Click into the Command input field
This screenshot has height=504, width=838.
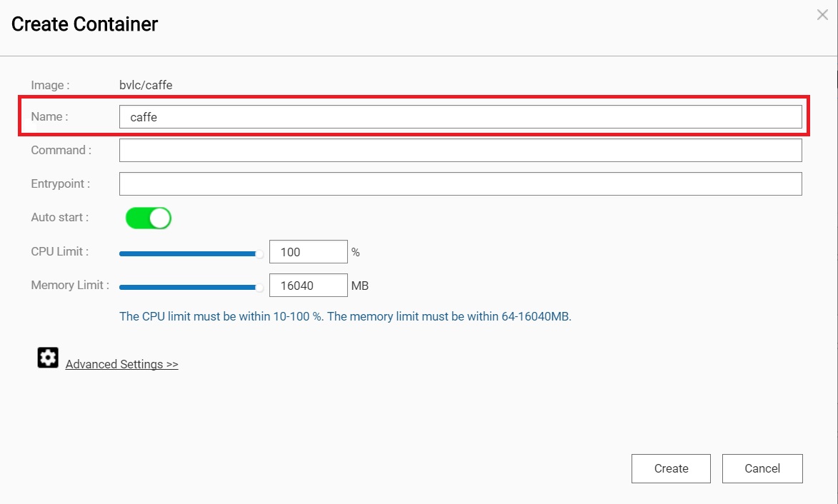pos(460,151)
